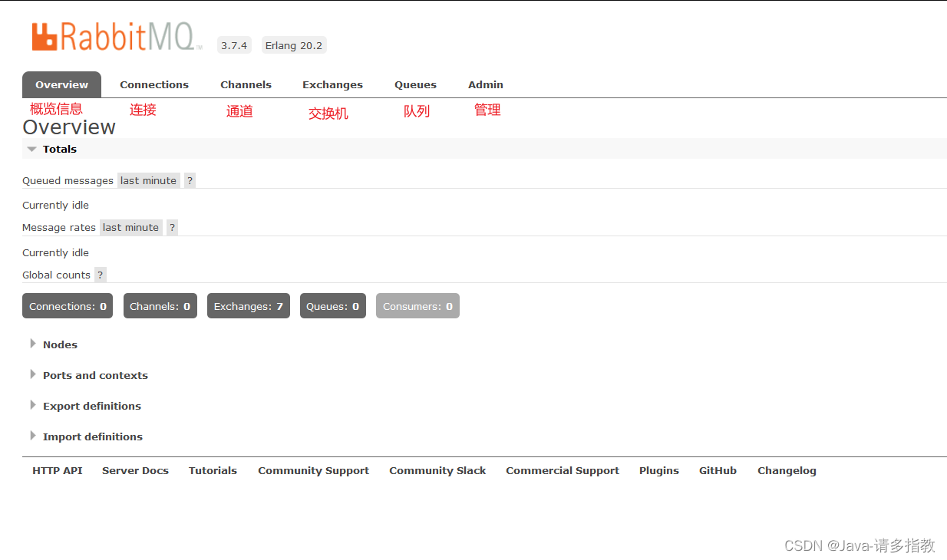Visit the Community Slack link

[x=437, y=470]
